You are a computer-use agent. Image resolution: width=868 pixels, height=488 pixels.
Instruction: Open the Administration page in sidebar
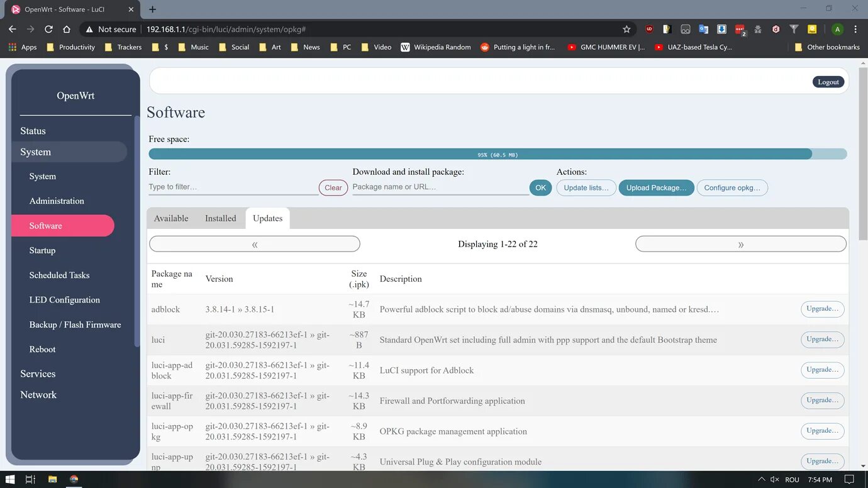tap(57, 201)
